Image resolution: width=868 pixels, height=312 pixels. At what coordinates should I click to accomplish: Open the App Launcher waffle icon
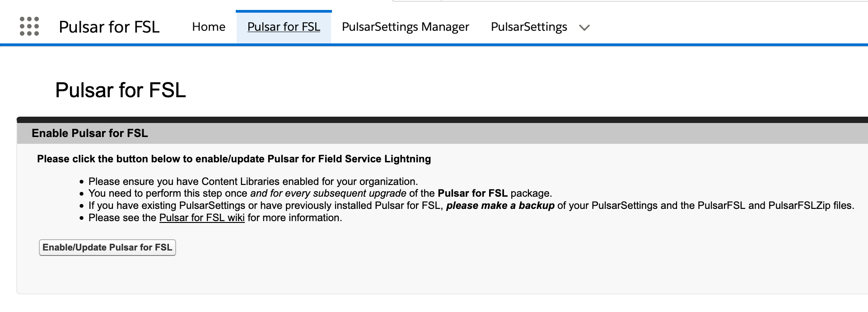click(29, 27)
